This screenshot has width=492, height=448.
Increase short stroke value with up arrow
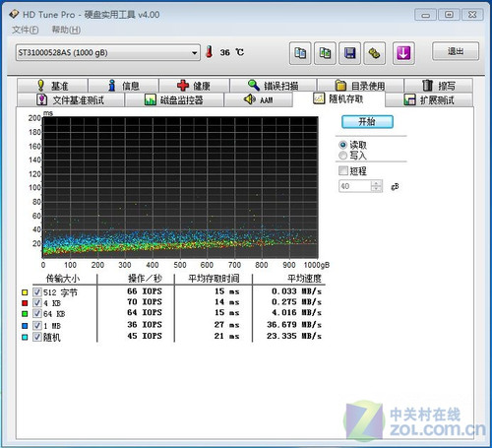point(376,183)
